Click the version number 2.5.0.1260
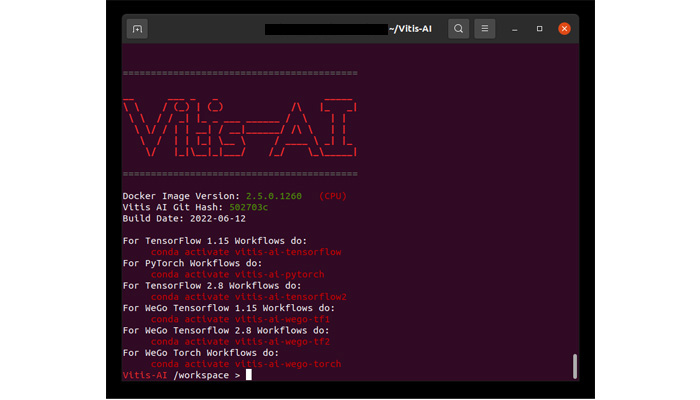Screen dimensions: 700x400 [x=274, y=196]
